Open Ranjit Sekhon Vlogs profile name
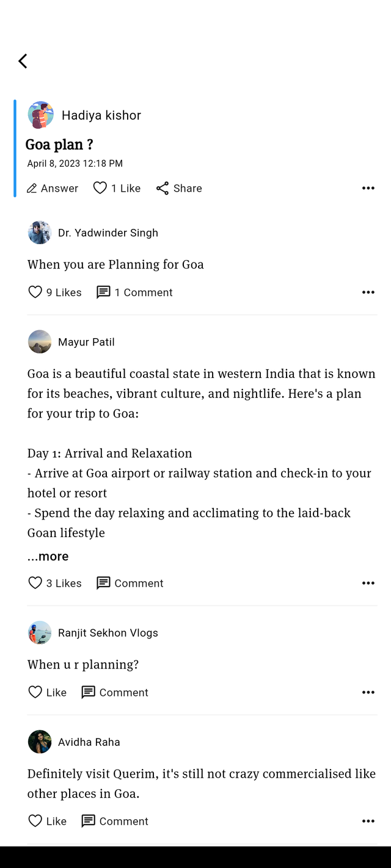Viewport: 391px width, 868px height. coord(108,633)
